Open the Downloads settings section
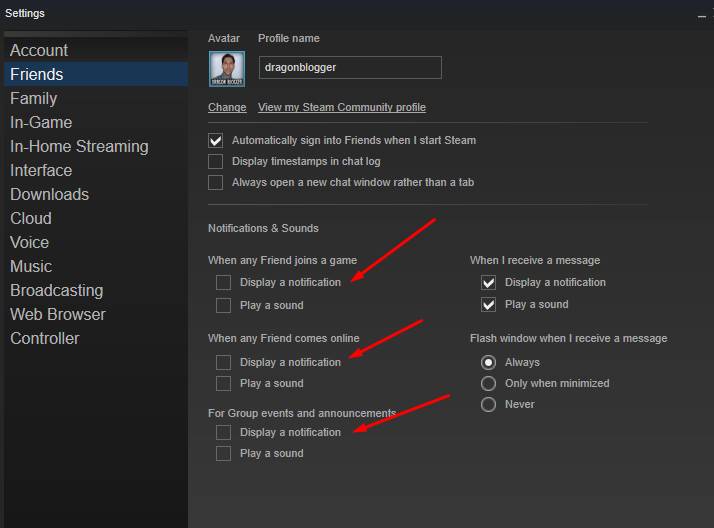 [x=96, y=194]
